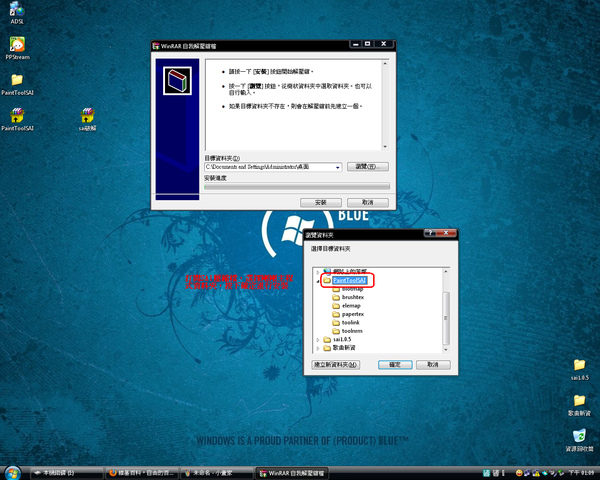
Task: Open the Recycle Bin desktop icon
Action: pyautogui.click(x=579, y=440)
